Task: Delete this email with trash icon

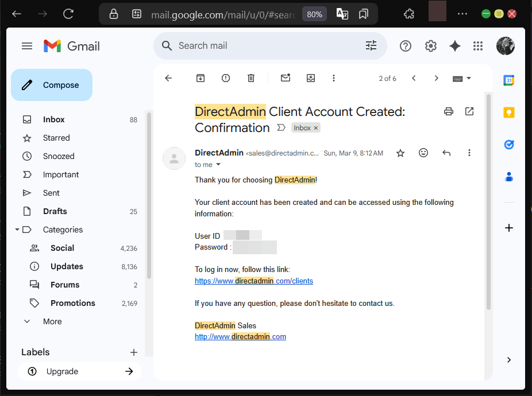Action: pos(250,78)
